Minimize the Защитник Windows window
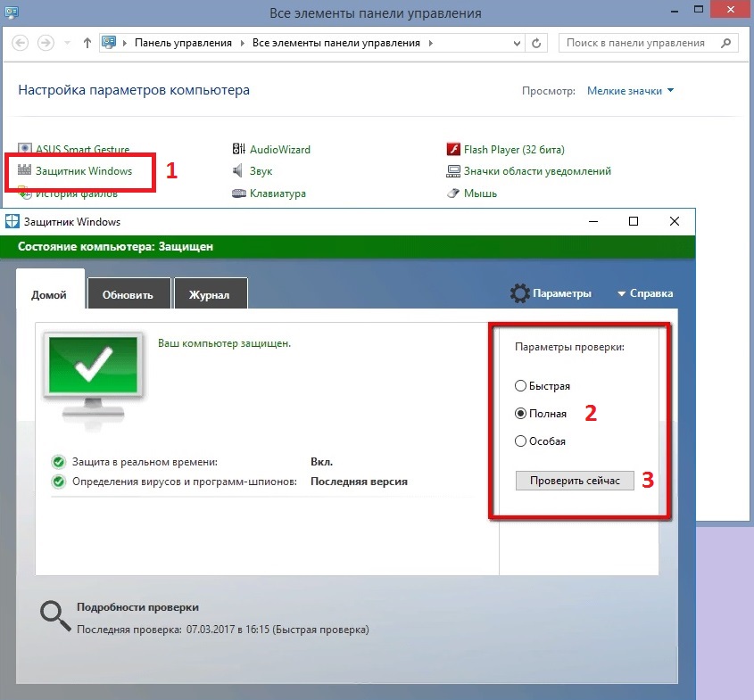Viewport: 754px width, 700px height. point(593,221)
